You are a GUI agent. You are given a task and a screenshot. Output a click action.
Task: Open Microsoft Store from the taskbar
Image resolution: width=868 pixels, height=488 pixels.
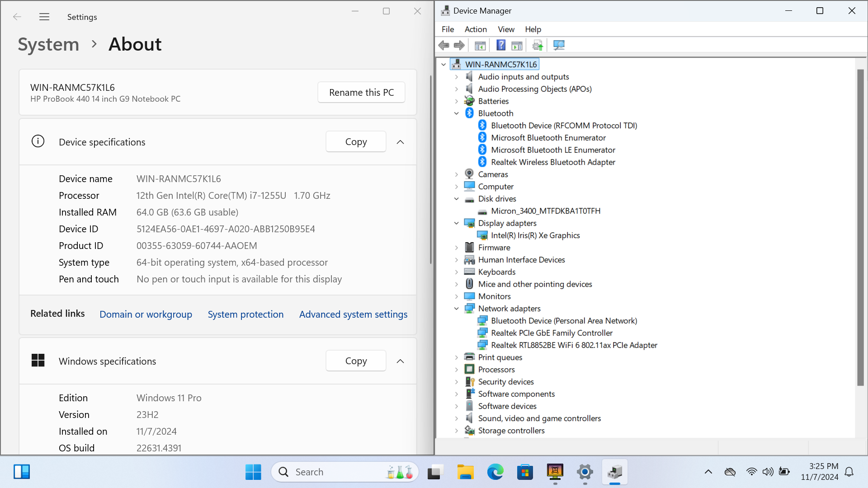pos(525,472)
